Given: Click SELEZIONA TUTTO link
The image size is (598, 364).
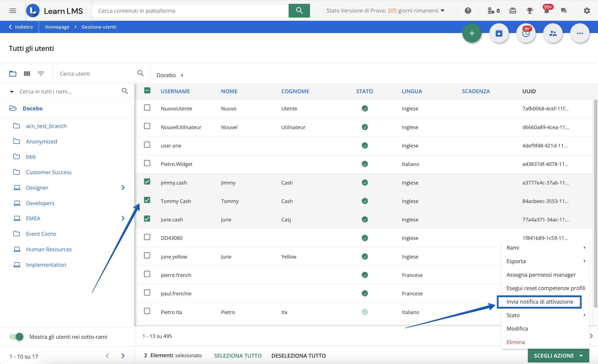Looking at the screenshot, I should click(x=238, y=356).
